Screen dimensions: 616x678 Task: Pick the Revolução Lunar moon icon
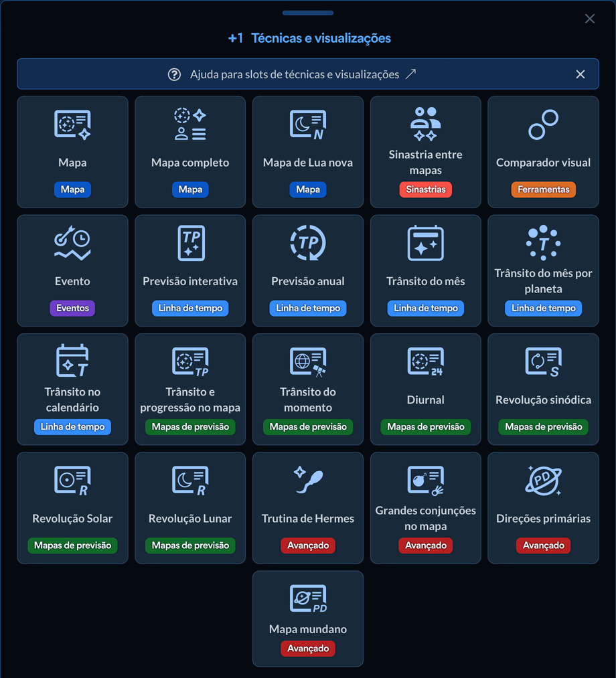coord(190,481)
